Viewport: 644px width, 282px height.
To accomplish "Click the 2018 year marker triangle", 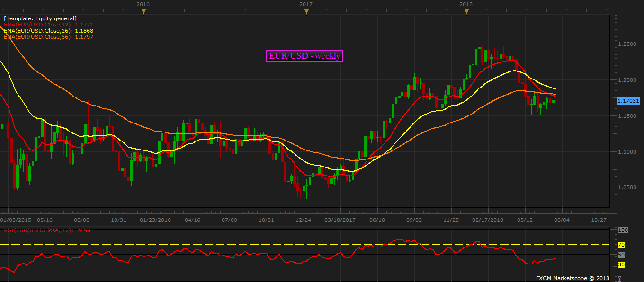I will [x=466, y=11].
